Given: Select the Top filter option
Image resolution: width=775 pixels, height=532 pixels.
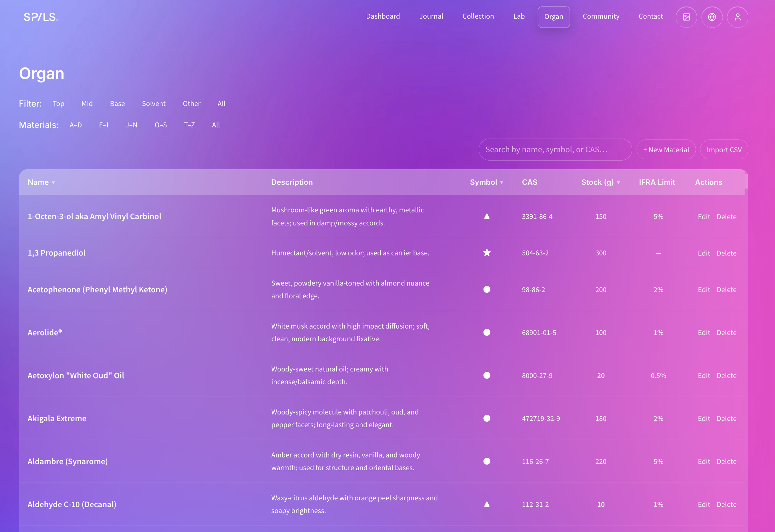Looking at the screenshot, I should pyautogui.click(x=58, y=104).
